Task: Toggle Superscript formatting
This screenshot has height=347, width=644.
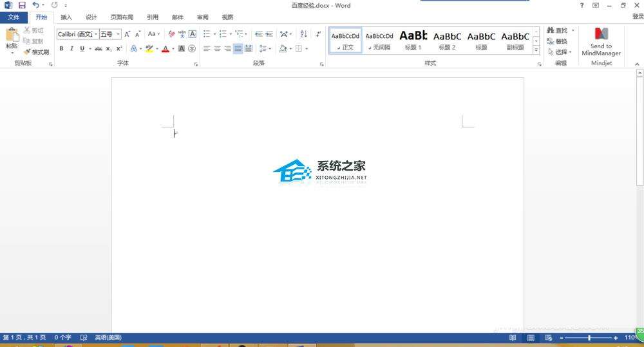Action: [119, 48]
